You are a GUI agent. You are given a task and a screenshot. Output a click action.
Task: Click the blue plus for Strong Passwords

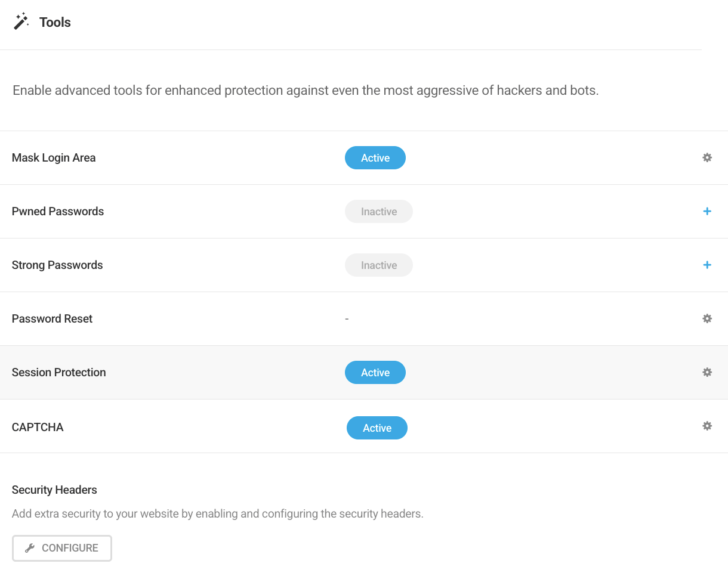point(707,265)
